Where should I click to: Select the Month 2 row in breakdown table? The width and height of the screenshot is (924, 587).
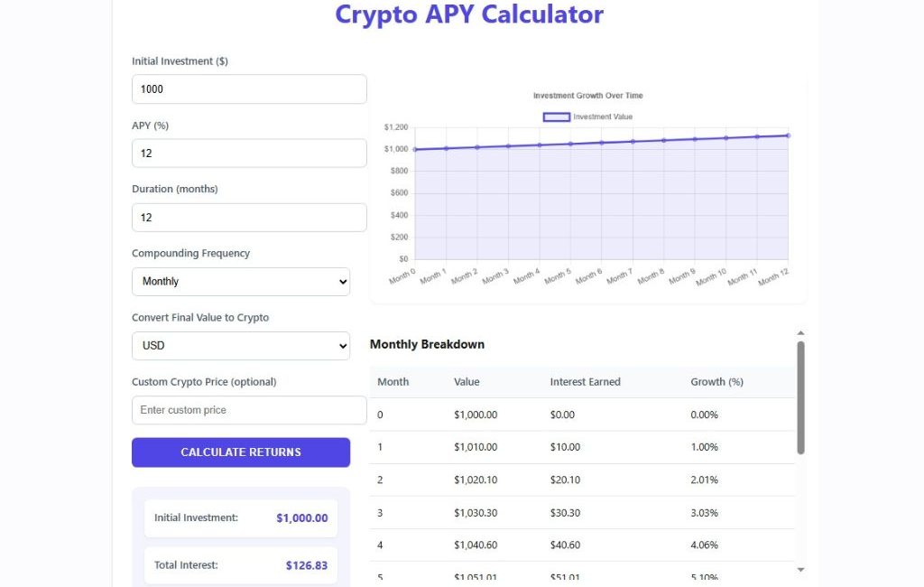pyautogui.click(x=582, y=480)
